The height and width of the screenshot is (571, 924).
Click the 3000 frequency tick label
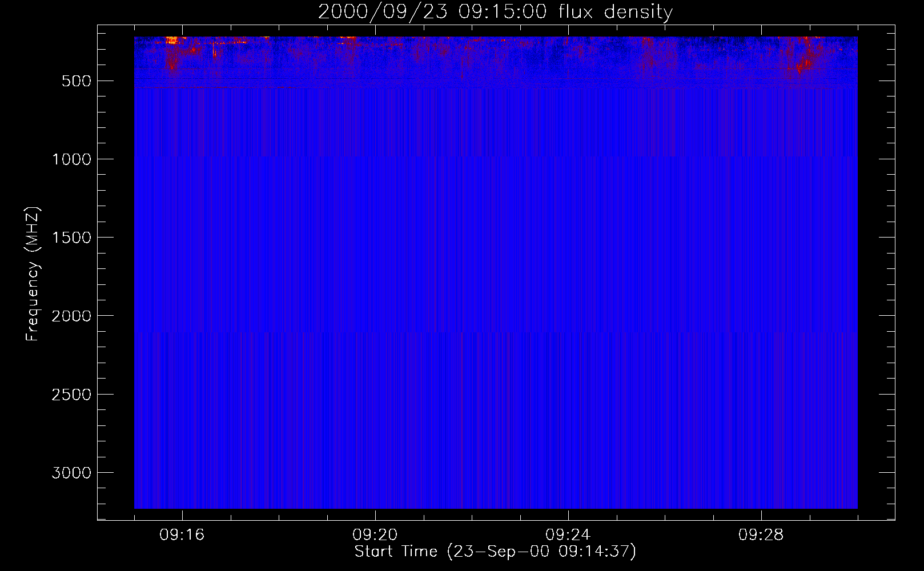[71, 473]
